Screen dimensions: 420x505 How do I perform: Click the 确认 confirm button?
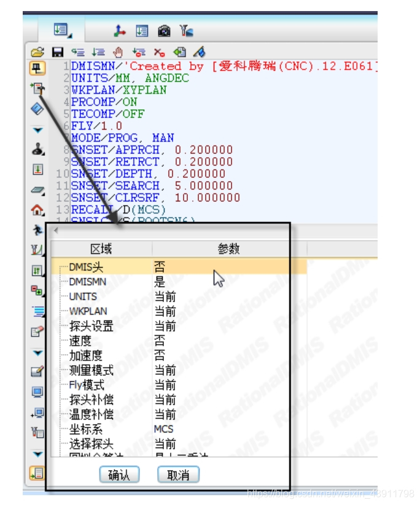[119, 475]
